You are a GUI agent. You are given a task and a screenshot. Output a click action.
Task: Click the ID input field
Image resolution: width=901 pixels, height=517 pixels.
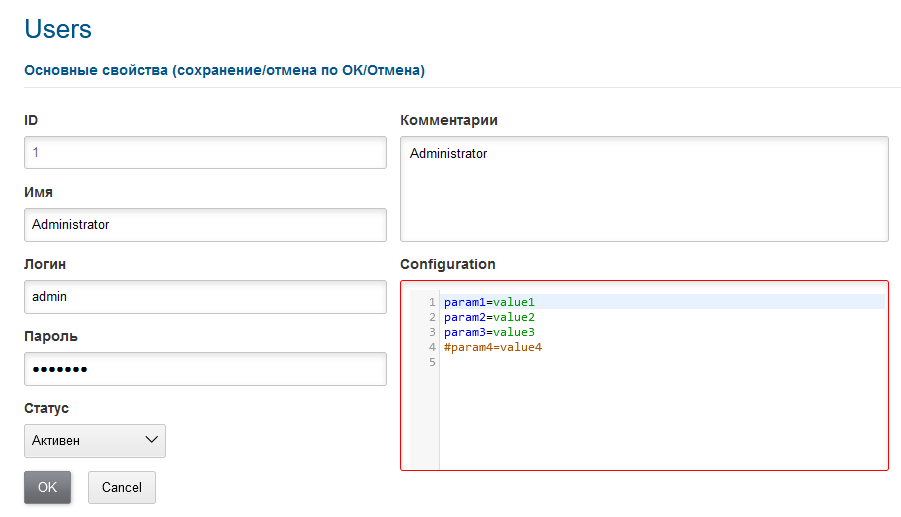click(205, 153)
